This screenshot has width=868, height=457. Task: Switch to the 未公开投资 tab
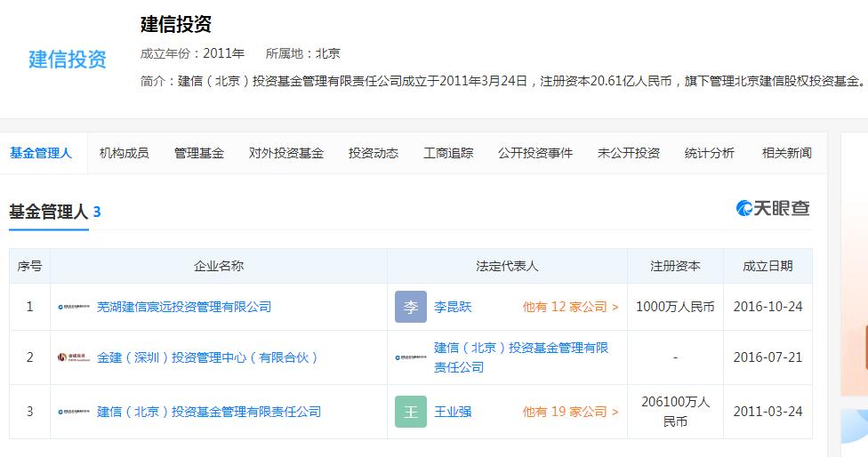point(628,153)
